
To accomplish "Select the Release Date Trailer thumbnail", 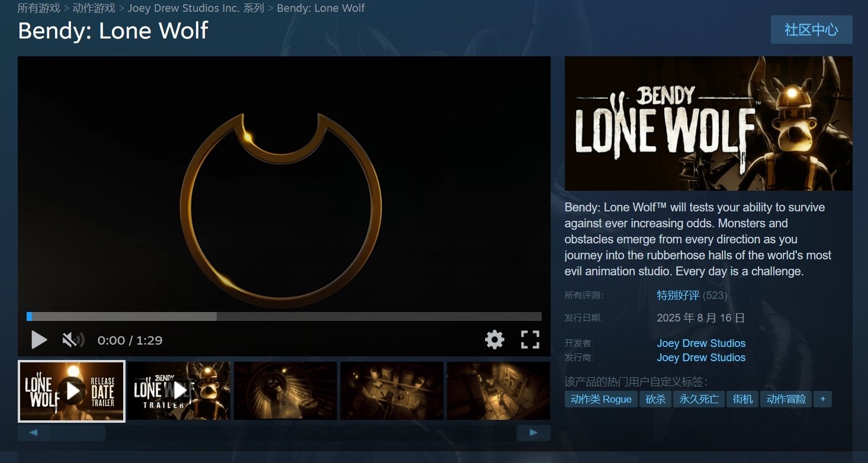I will click(72, 391).
